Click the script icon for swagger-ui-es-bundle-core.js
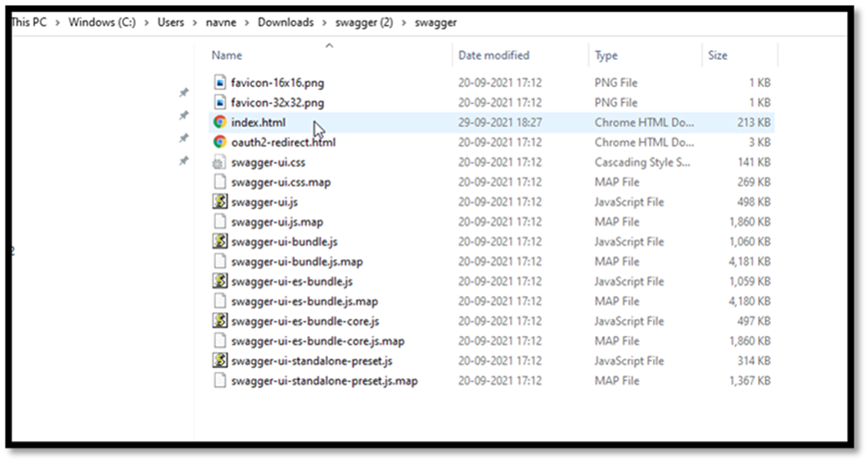 pyautogui.click(x=220, y=321)
